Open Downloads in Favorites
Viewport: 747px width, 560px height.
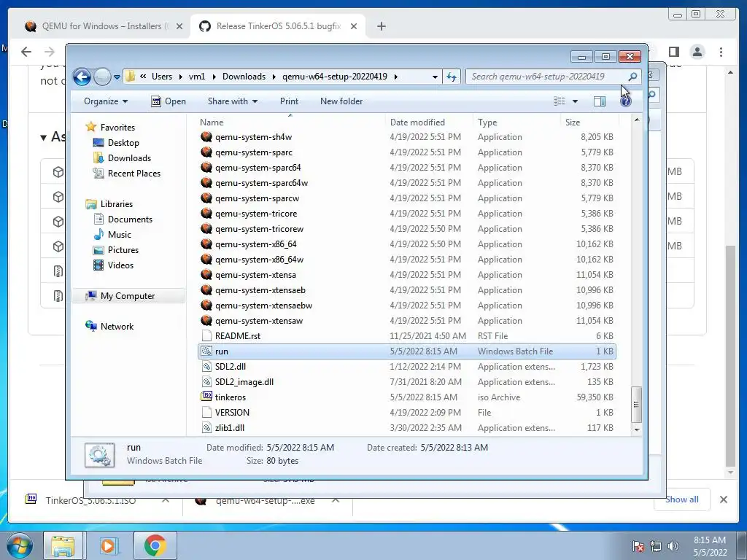pyautogui.click(x=129, y=157)
